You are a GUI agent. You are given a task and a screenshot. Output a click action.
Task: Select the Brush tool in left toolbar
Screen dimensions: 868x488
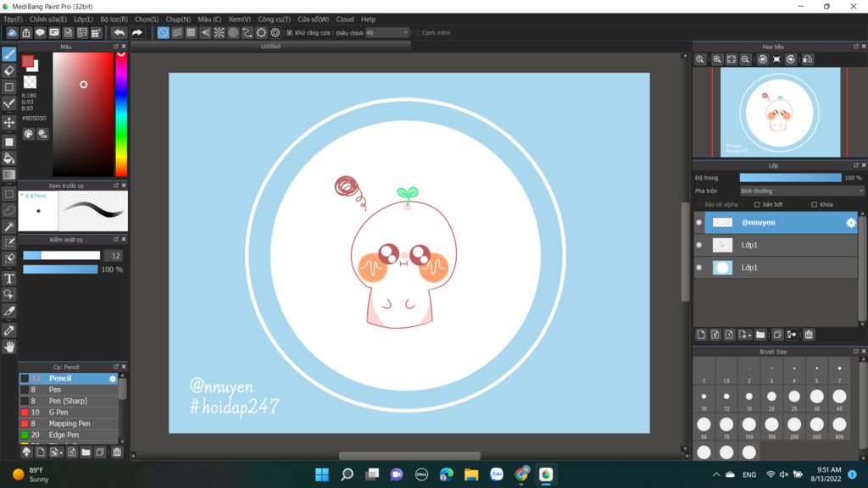[8, 54]
